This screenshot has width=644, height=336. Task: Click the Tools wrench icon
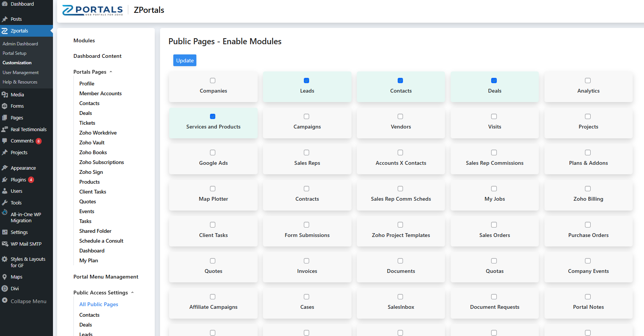click(x=5, y=203)
